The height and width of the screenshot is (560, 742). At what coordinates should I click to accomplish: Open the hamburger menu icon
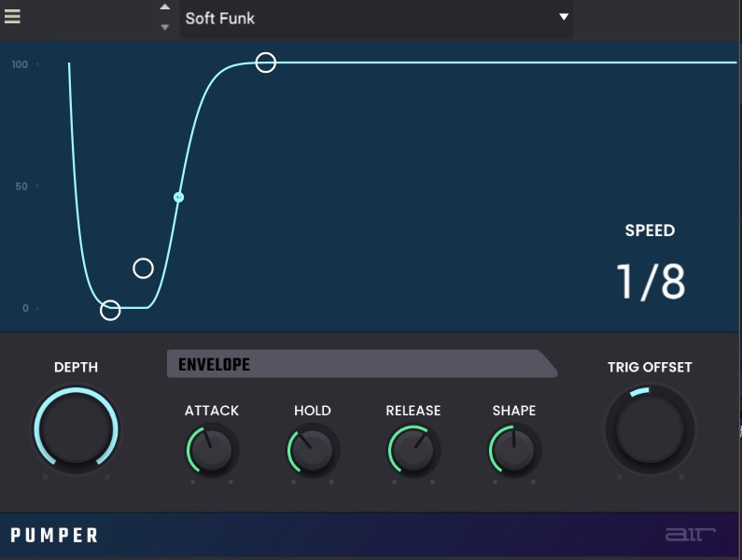tap(12, 17)
